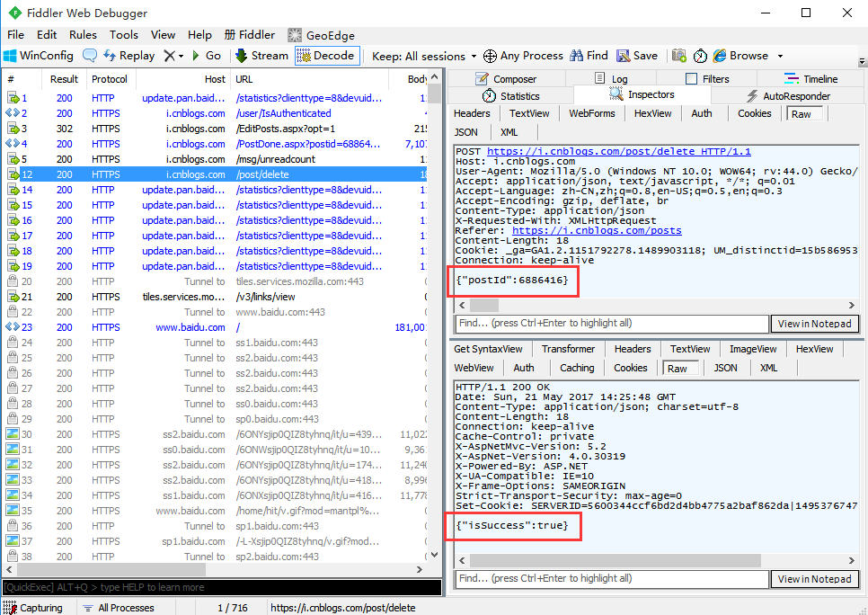
Task: Click the Go resume button
Action: pyautogui.click(x=207, y=56)
